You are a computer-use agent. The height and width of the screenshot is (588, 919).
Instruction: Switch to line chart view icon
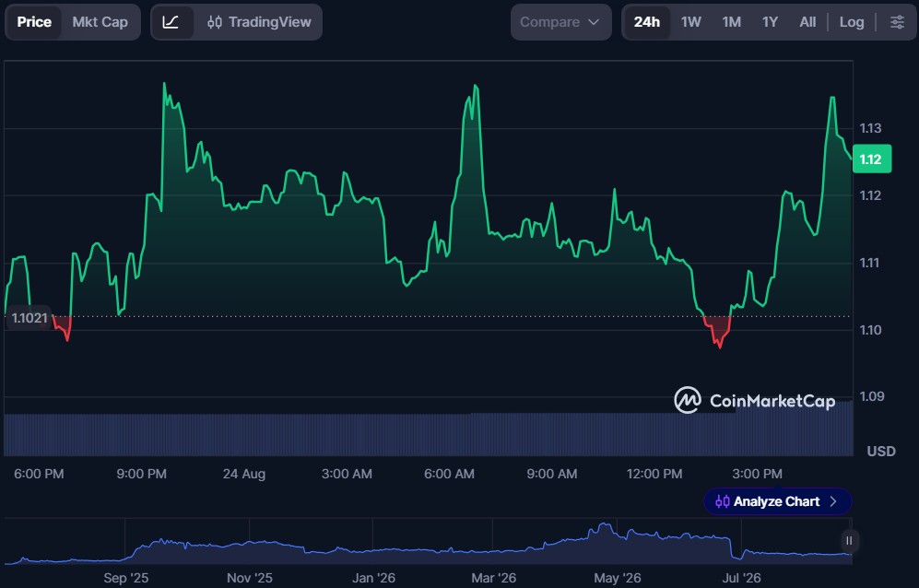pos(171,22)
